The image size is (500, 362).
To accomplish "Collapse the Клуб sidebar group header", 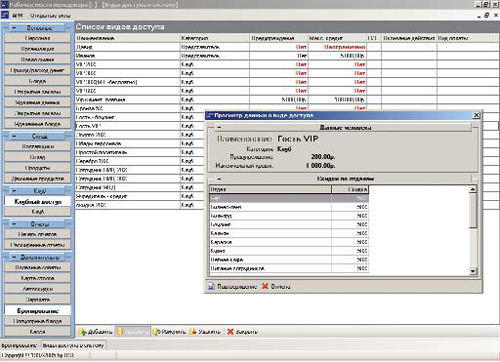I will pos(14,191).
